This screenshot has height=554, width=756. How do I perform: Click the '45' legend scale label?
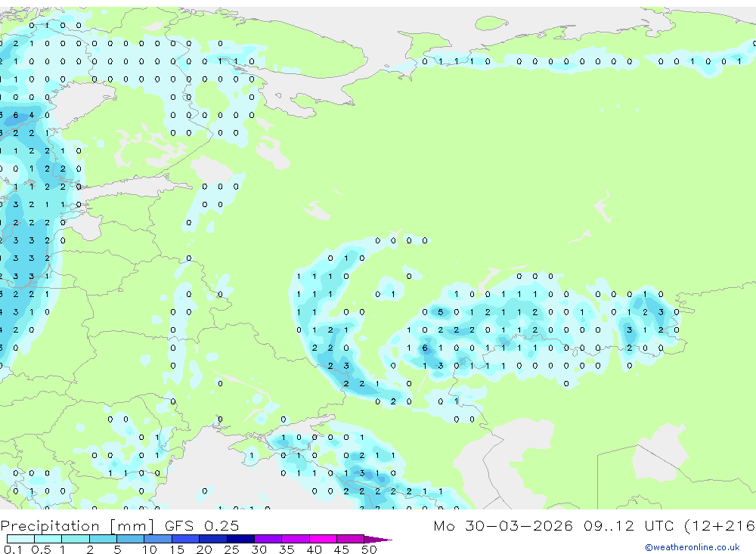point(342,549)
